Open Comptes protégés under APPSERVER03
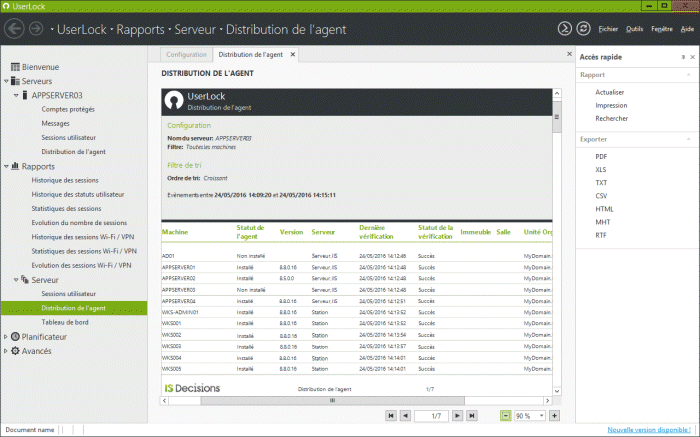This screenshot has width=700, height=437. 68,109
